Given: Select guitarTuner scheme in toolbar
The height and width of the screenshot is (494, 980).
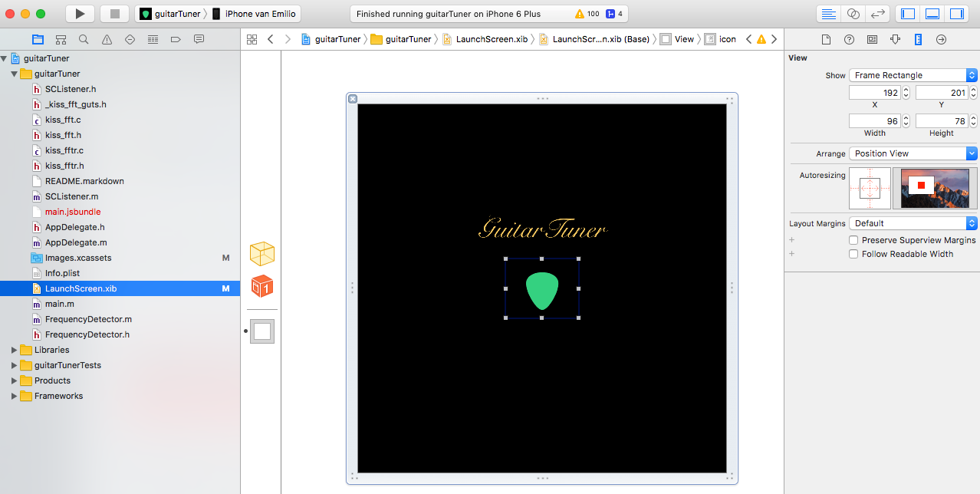Looking at the screenshot, I should [170, 14].
